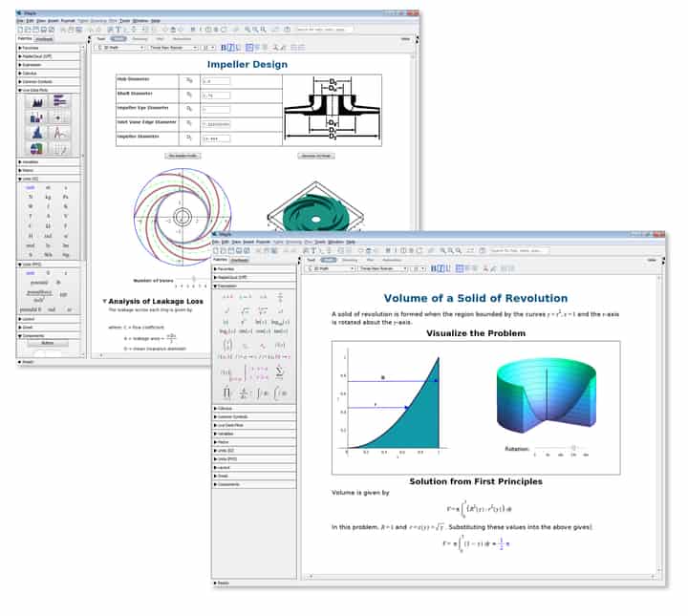Image resolution: width=688 pixels, height=616 pixels.
Task: Select Math mode tab in Solid of Revolution window
Action: pyautogui.click(x=329, y=260)
